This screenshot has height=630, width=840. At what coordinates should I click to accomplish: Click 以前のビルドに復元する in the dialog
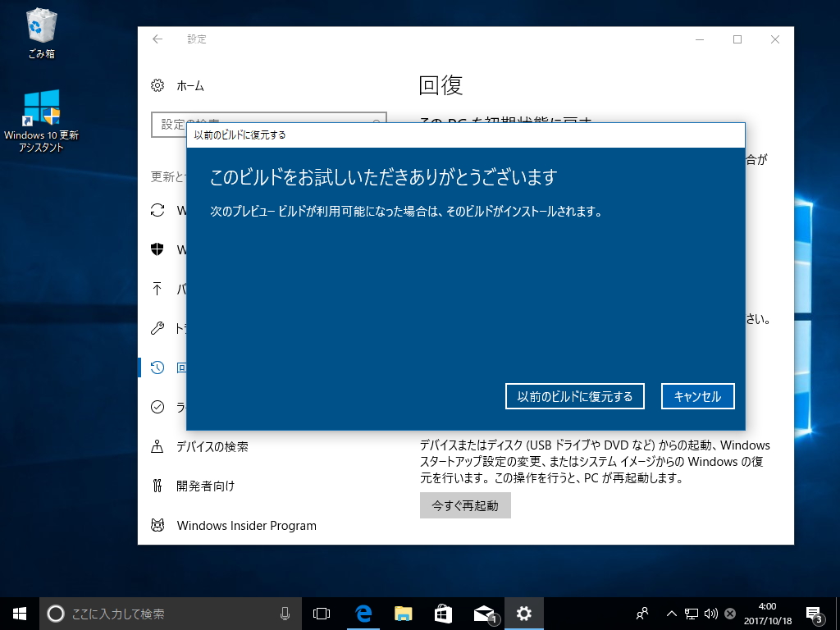coord(574,395)
